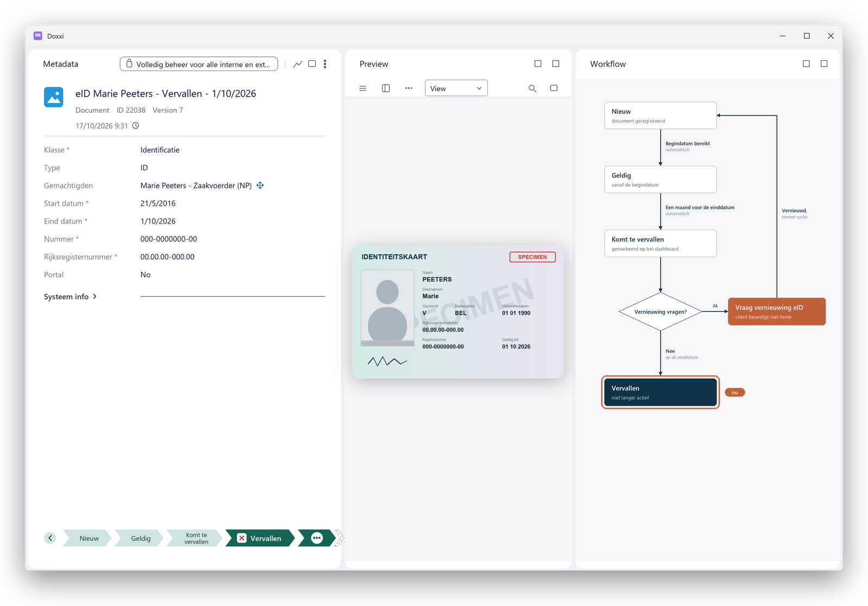
Task: Click the 'Komt te vervallen' workflow node
Action: pos(660,244)
